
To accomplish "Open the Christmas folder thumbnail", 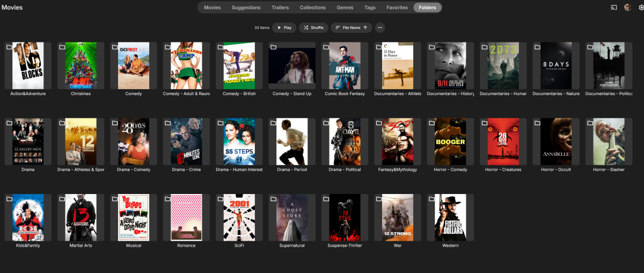I will tap(80, 66).
